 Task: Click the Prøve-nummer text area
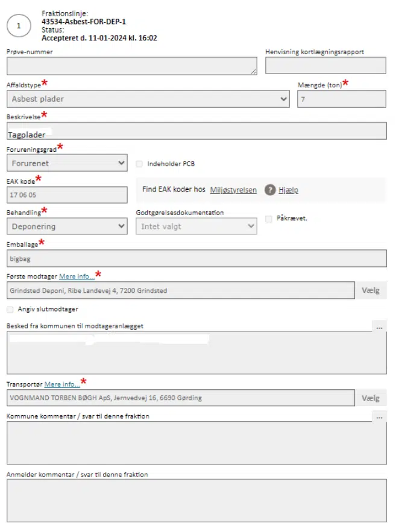point(131,66)
